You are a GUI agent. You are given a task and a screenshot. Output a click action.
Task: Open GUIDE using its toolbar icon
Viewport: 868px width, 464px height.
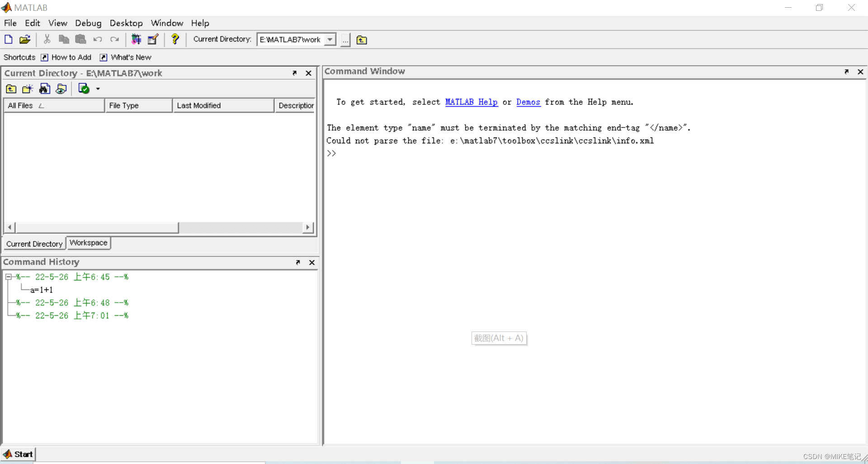click(x=153, y=39)
